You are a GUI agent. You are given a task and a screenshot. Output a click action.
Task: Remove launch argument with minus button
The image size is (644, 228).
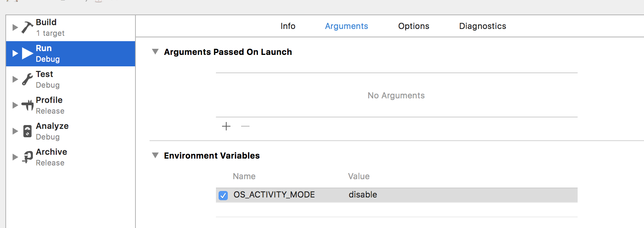tap(245, 126)
